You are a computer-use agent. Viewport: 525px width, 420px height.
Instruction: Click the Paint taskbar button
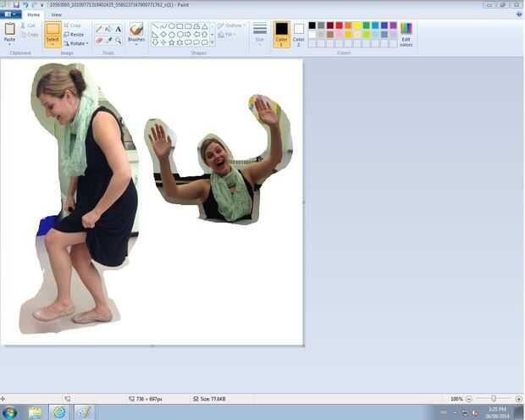pos(84,412)
